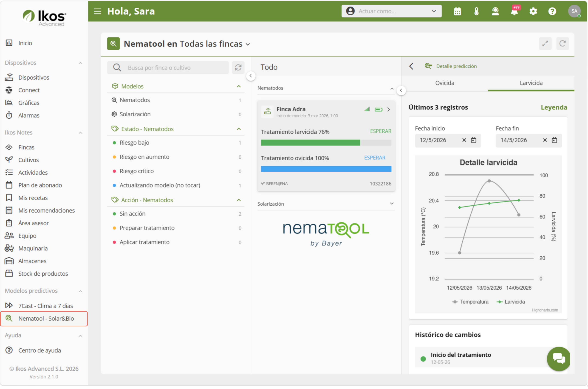Open settings gear in top bar
Viewport: 588px width, 389px height.
(533, 11)
